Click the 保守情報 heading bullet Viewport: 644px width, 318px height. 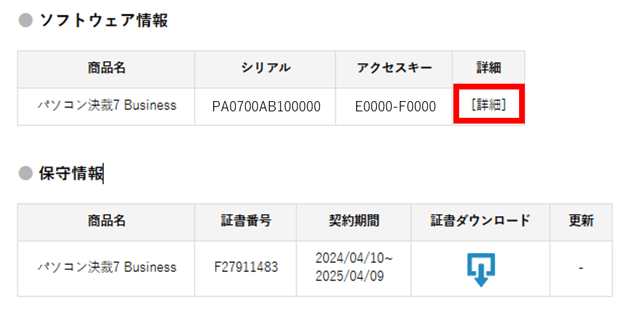click(26, 173)
